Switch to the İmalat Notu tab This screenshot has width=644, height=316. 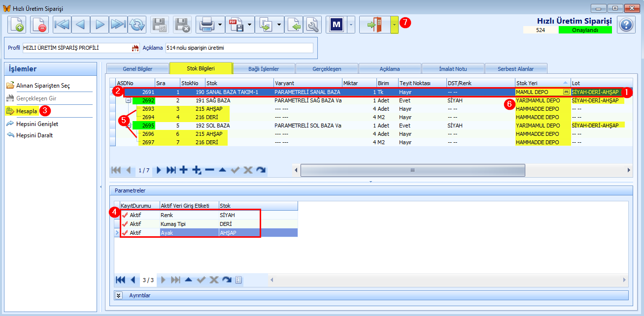click(453, 68)
